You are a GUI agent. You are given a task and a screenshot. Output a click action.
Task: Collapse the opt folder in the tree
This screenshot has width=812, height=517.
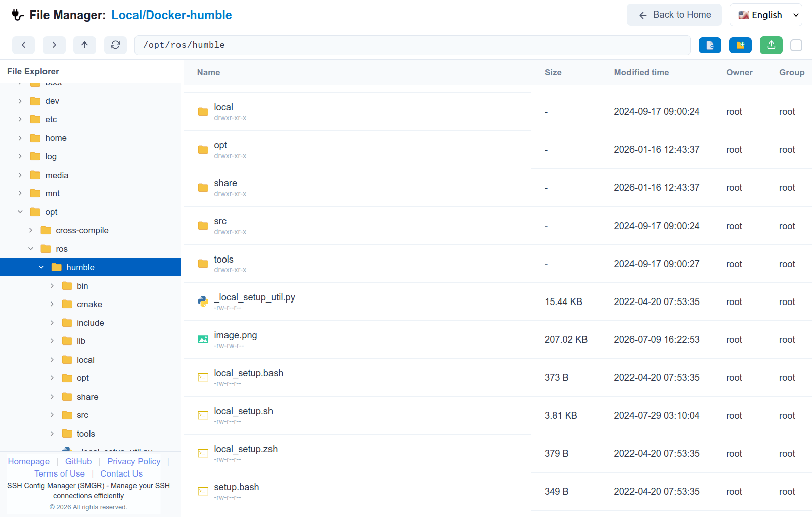pos(20,212)
